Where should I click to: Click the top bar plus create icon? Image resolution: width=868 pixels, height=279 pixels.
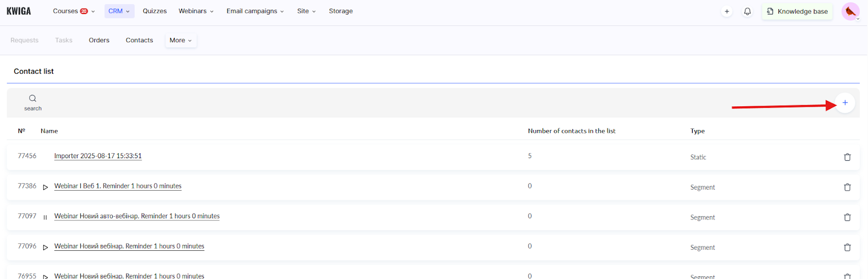(726, 11)
